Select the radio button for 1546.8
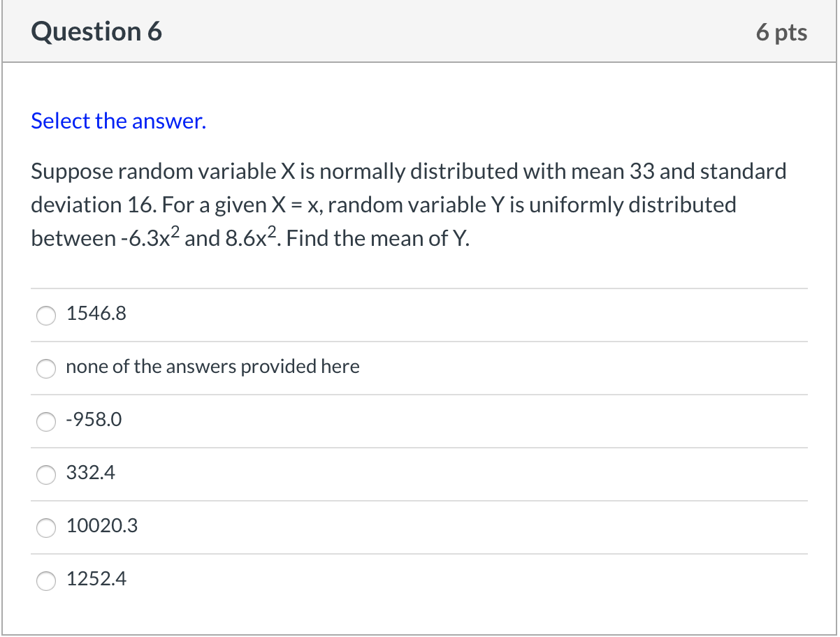840x637 pixels. coord(46,316)
